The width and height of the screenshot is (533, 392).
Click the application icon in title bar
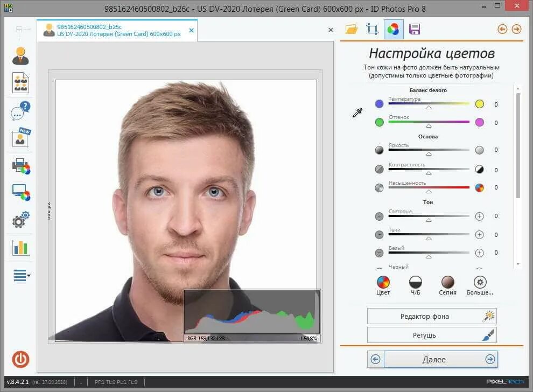(9, 8)
